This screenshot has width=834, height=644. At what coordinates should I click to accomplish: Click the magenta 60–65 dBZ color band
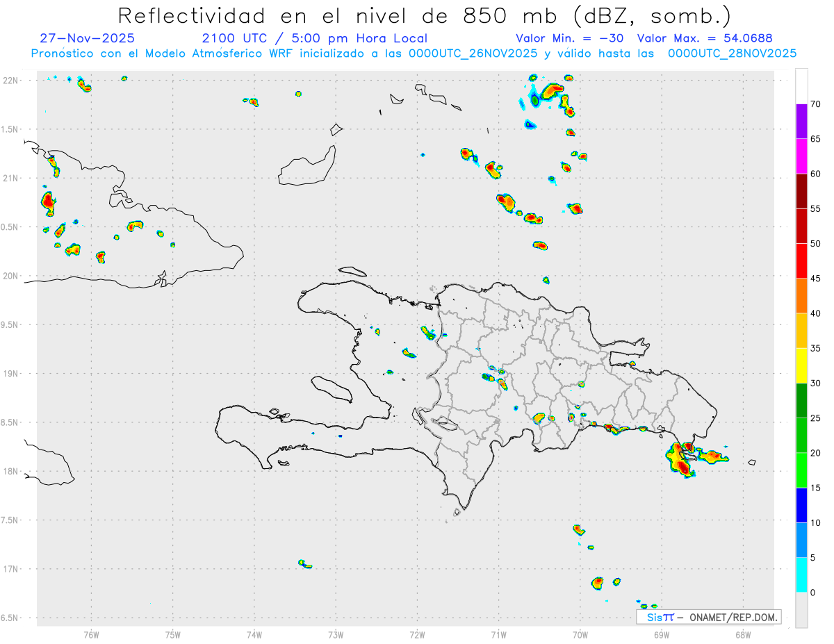[x=801, y=156]
